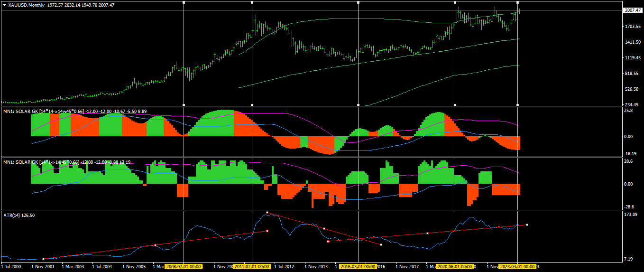644x272 pixels.
Task: Click the top handle of the 2008.07.01 vertical line
Action: pyautogui.click(x=184, y=2)
